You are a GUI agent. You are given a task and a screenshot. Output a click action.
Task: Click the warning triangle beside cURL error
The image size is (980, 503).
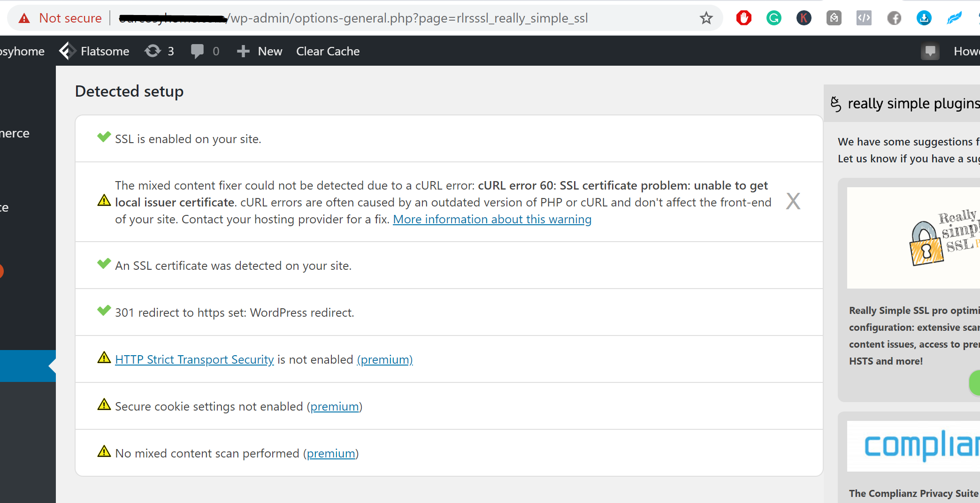click(104, 201)
